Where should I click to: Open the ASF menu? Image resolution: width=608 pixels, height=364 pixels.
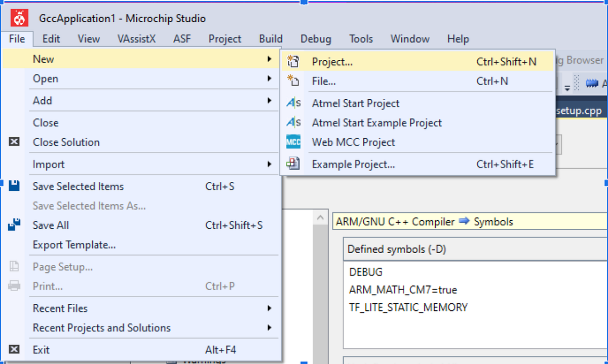pyautogui.click(x=182, y=39)
